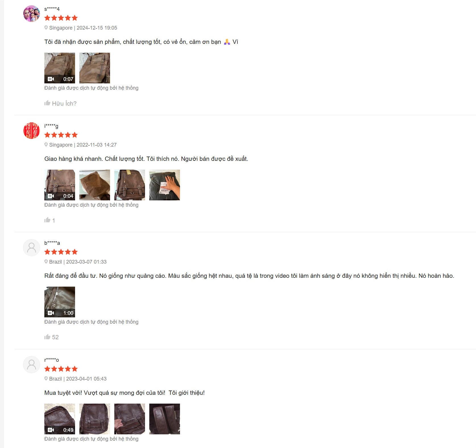Play the 0:04 video from i*****g
This screenshot has width=476, height=448.
click(60, 185)
